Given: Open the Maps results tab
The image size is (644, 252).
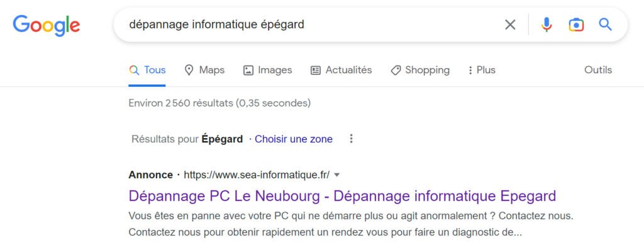Looking at the screenshot, I should click(x=204, y=70).
